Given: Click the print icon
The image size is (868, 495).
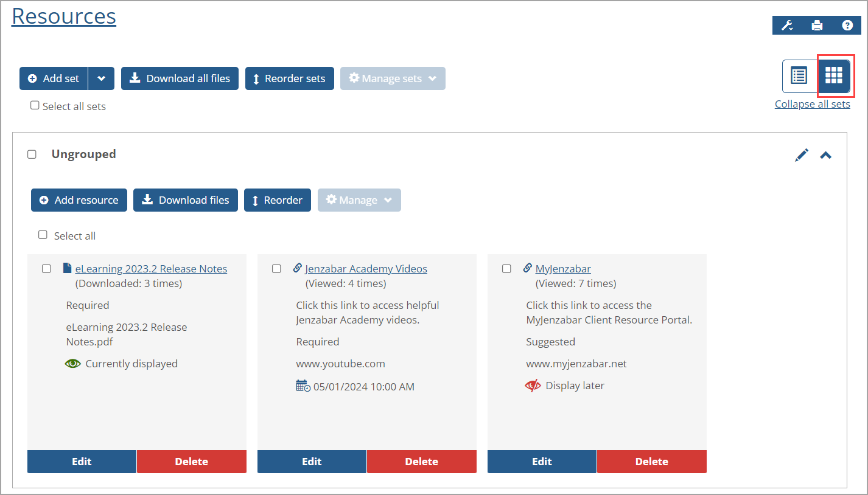Looking at the screenshot, I should [x=817, y=25].
